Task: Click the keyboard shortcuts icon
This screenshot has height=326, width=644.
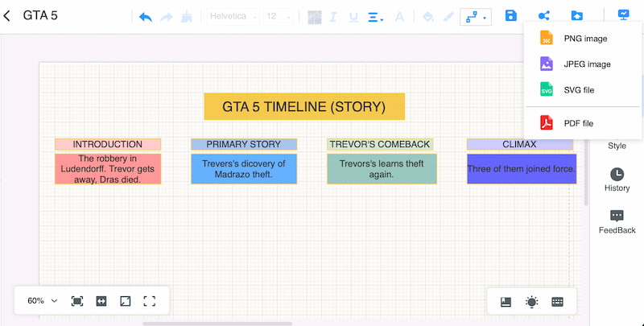Action: click(x=557, y=302)
